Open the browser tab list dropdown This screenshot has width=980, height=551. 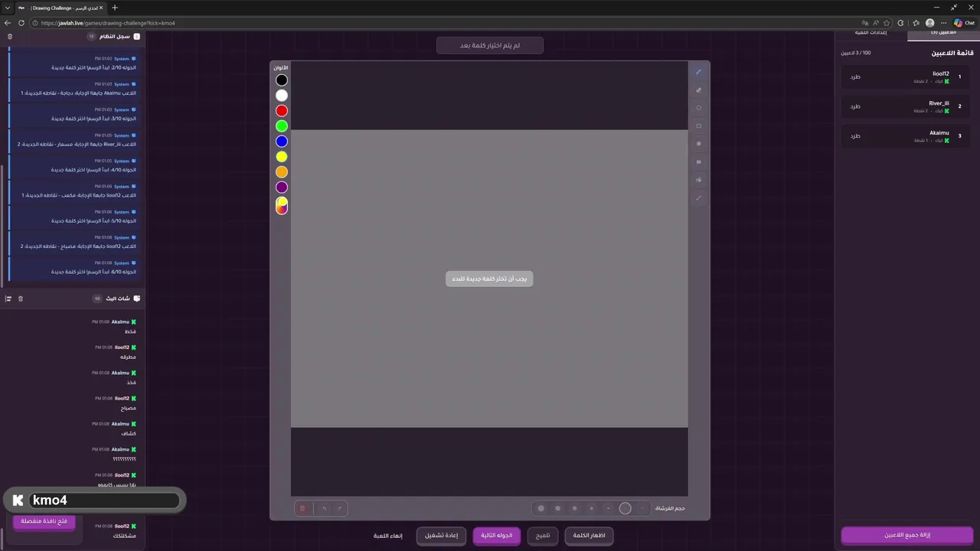pyautogui.click(x=8, y=8)
